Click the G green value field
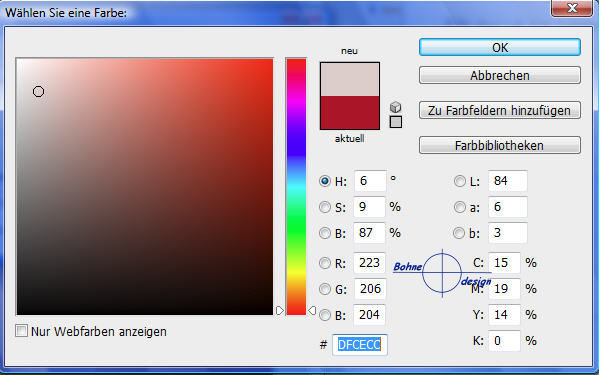The width and height of the screenshot is (599, 375). (370, 289)
